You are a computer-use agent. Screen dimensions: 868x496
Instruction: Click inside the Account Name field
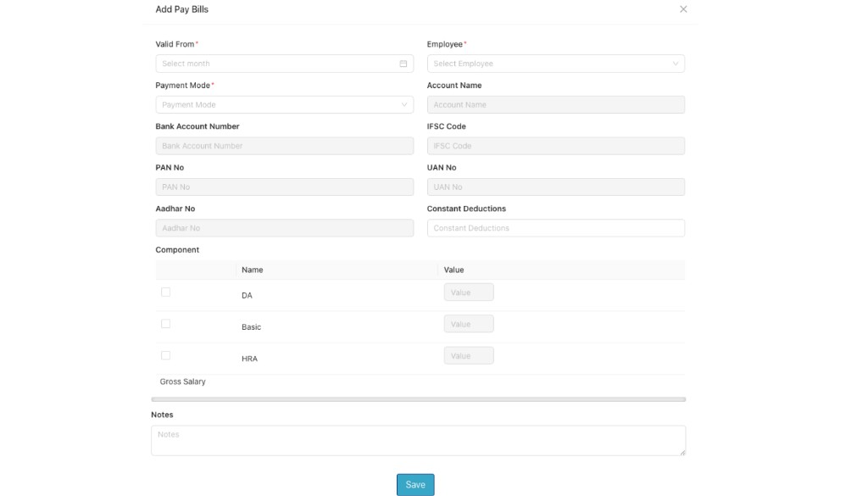555,103
